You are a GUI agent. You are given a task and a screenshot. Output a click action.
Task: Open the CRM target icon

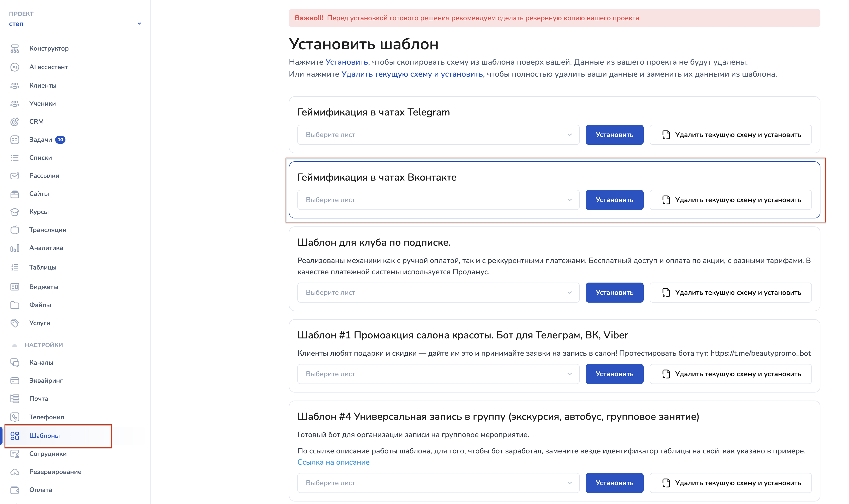pos(15,121)
